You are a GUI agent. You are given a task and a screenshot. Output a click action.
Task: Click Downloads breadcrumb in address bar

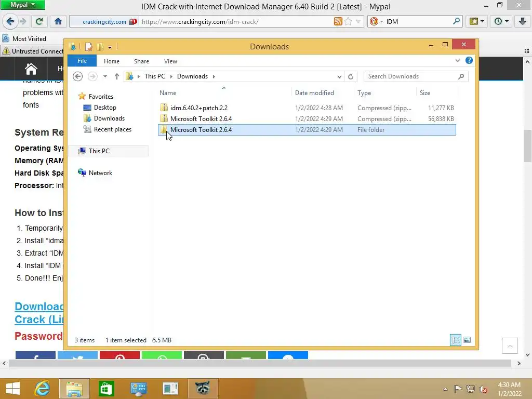click(x=192, y=76)
